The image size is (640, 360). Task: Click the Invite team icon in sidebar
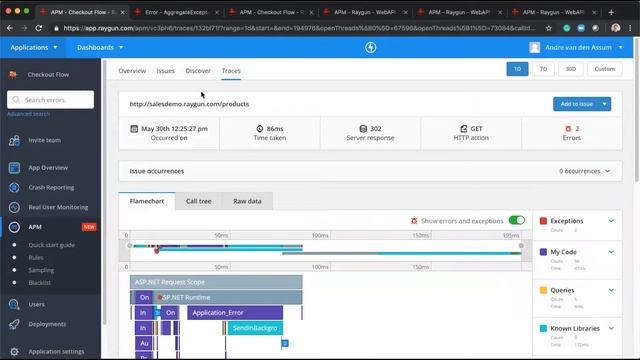14,140
